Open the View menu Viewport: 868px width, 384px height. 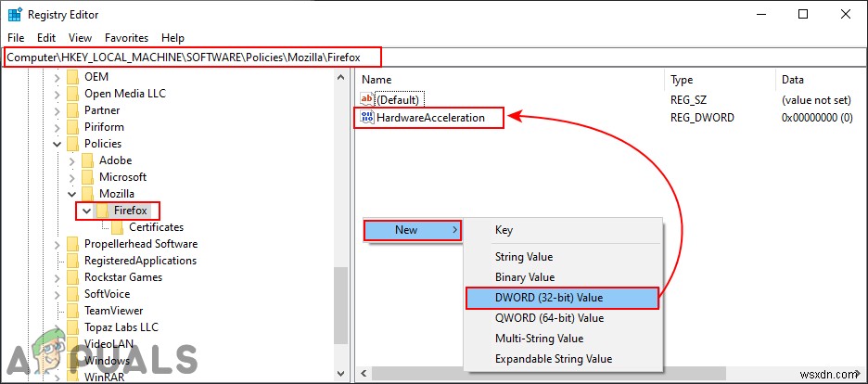tap(81, 38)
